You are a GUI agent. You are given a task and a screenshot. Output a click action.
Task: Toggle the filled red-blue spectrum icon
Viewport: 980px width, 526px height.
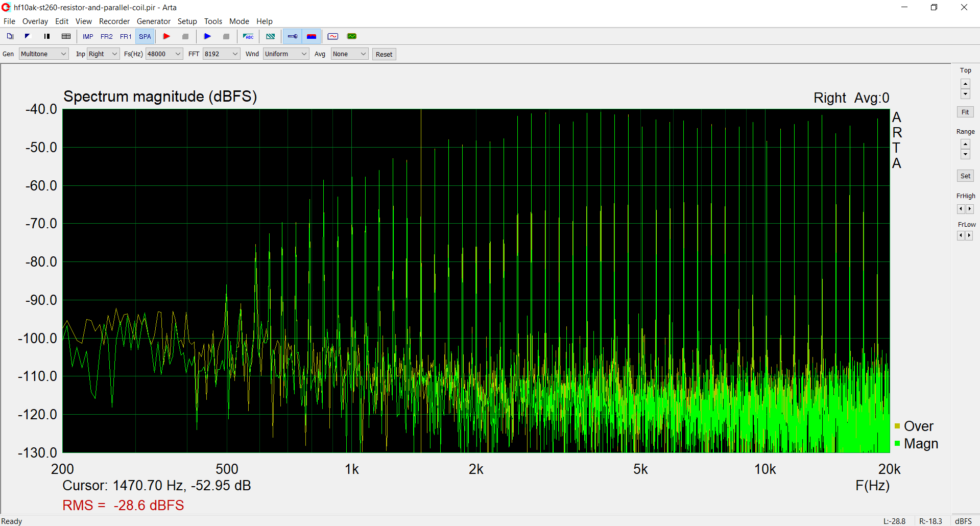coord(312,36)
